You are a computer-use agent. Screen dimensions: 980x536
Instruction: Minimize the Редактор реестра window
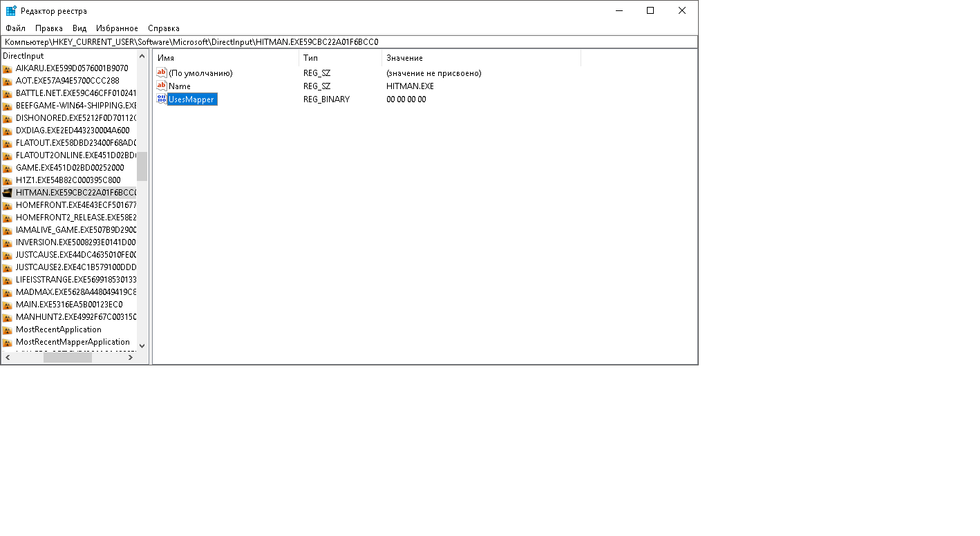619,11
